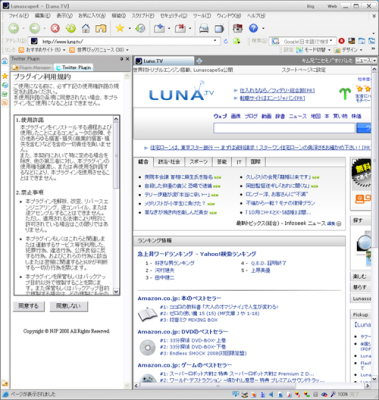Expand the address bar URL dropdown

[x=216, y=41]
